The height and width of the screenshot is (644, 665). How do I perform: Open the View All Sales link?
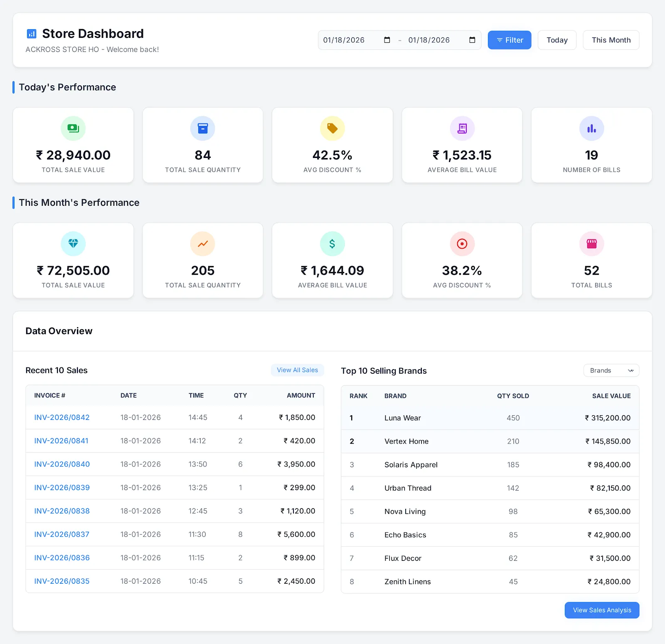tap(297, 370)
